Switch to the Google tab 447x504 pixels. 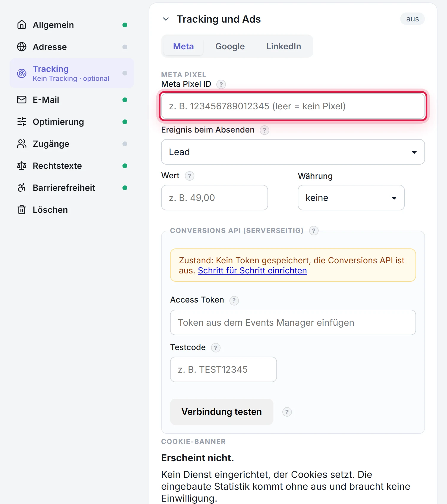tap(230, 46)
